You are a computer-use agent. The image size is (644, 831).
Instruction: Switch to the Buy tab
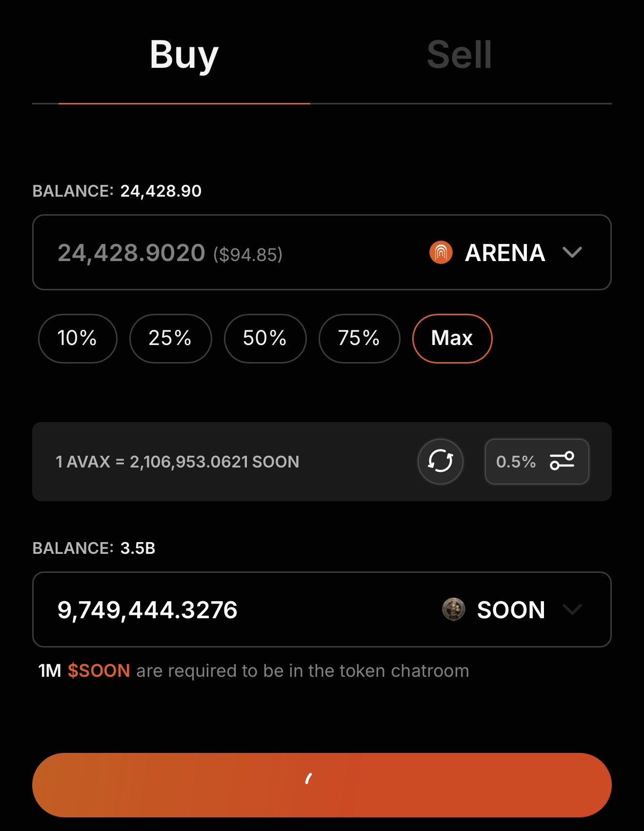click(184, 55)
